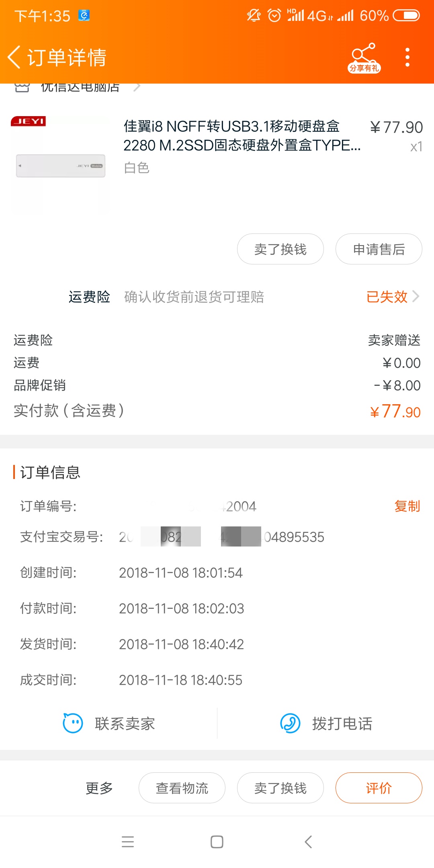Image resolution: width=434 pixels, height=868 pixels.
Task: Tap 拨打电话 to call the seller
Action: click(342, 723)
